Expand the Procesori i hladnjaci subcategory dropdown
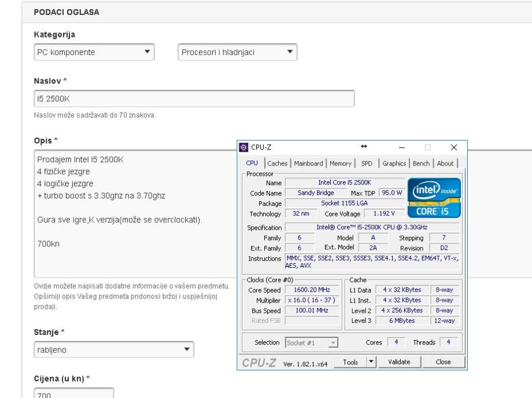 point(237,53)
